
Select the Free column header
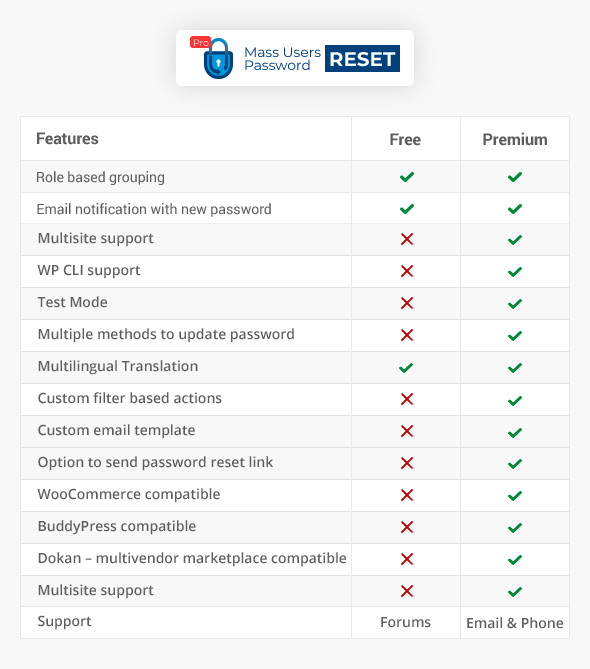point(405,140)
